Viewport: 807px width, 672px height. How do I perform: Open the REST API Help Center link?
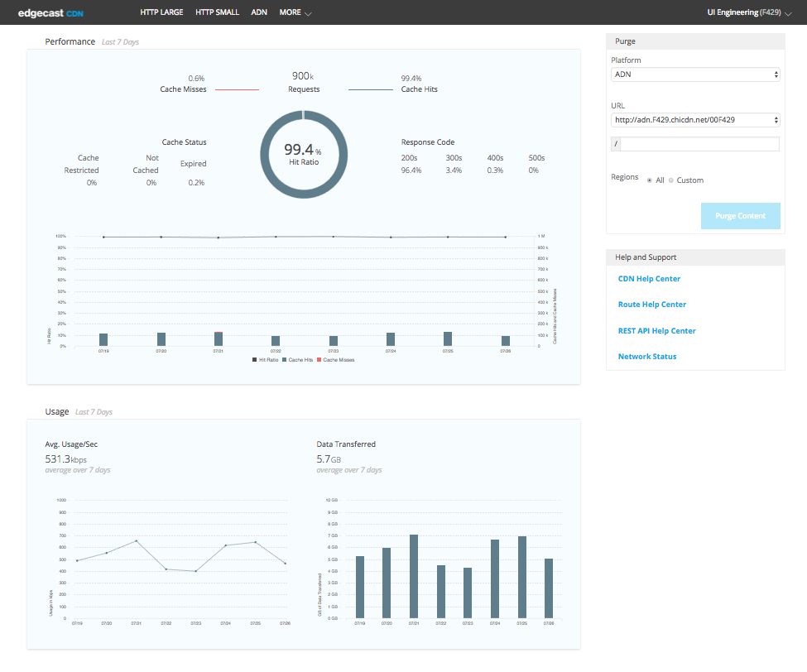point(656,331)
